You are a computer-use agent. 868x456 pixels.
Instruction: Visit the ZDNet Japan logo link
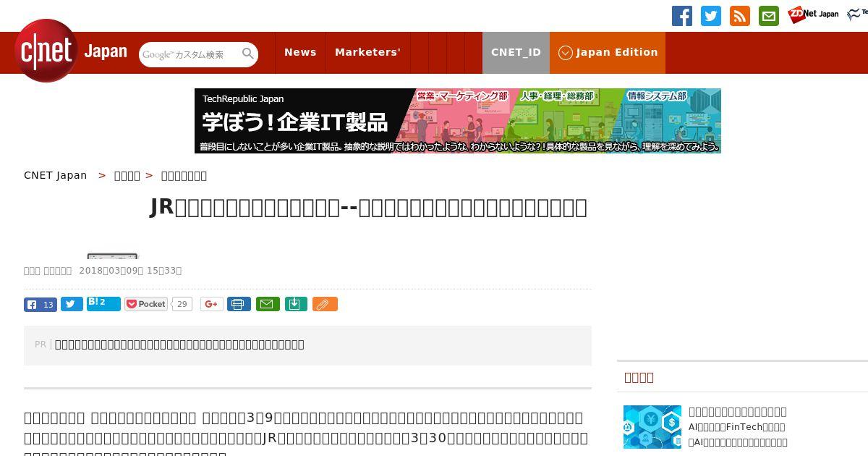pos(814,14)
